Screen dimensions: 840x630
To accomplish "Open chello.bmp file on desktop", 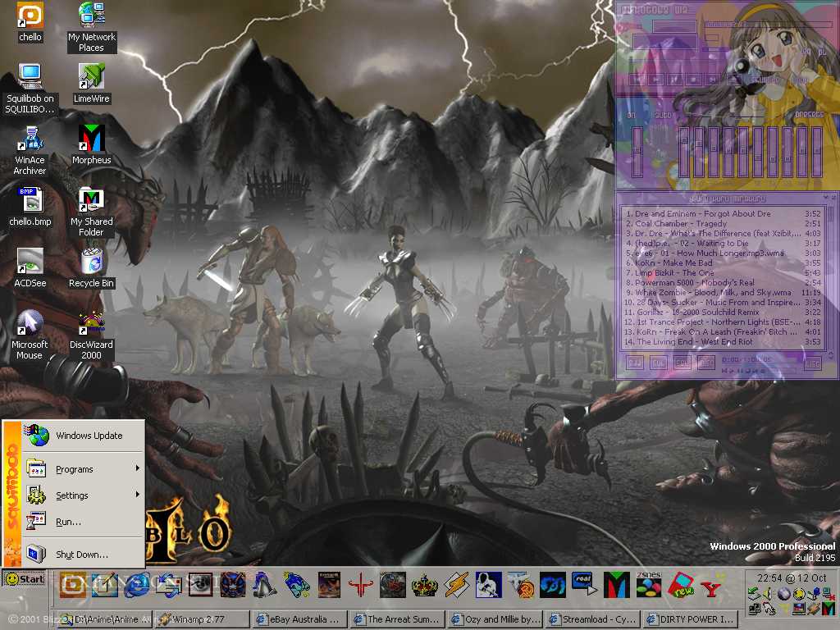I will click(30, 207).
